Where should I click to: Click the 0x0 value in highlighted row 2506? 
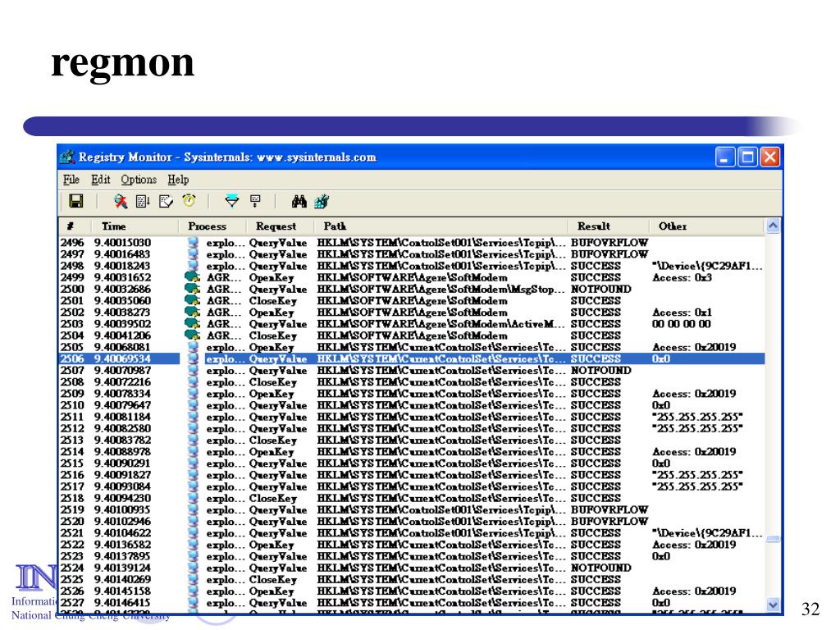661,359
